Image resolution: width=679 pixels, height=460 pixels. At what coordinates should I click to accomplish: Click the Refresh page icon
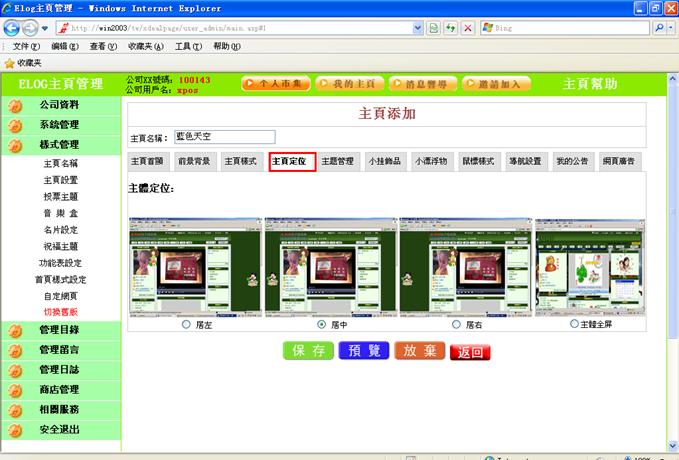point(450,28)
